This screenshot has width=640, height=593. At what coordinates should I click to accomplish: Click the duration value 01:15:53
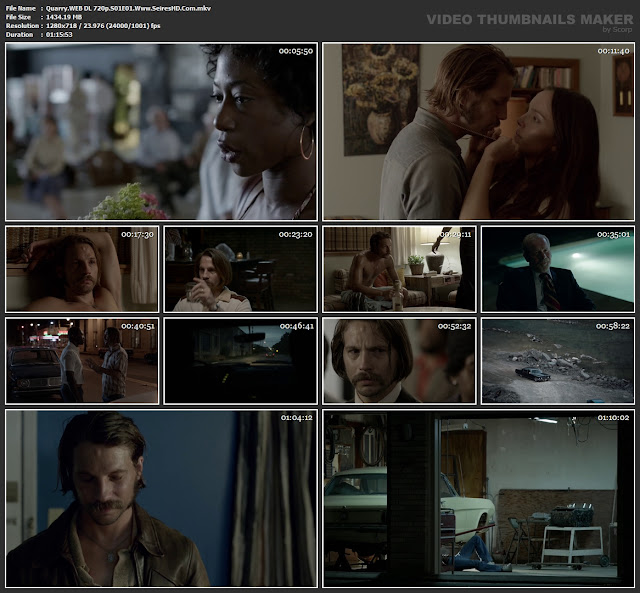pyautogui.click(x=59, y=35)
